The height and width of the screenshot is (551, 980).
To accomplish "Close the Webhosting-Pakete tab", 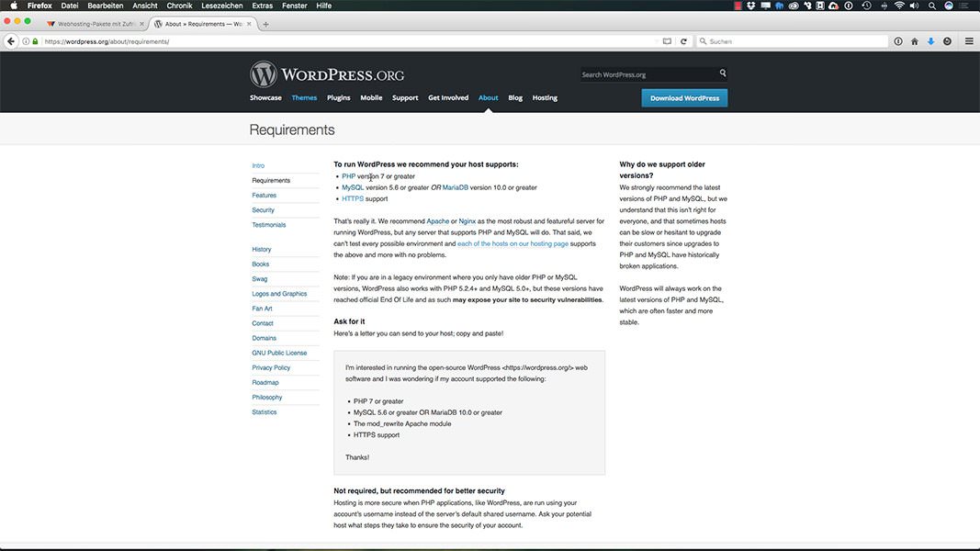I will (141, 24).
